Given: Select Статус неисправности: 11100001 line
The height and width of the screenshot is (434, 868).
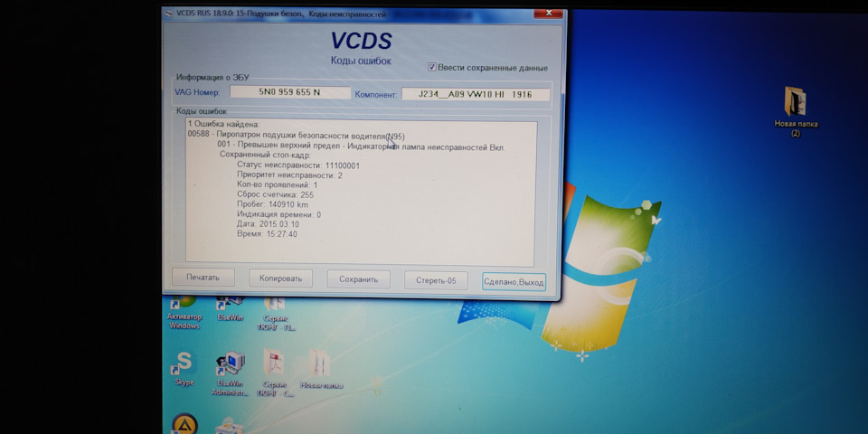Looking at the screenshot, I should (x=297, y=165).
